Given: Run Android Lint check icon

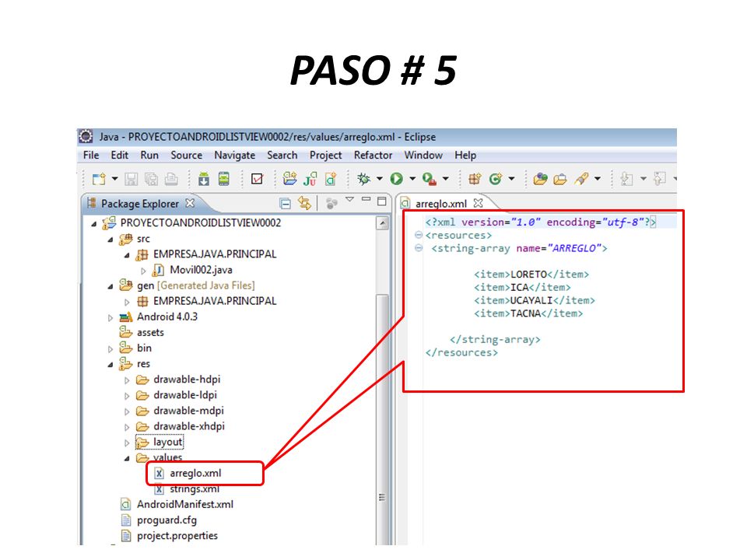Looking at the screenshot, I should coord(257,179).
